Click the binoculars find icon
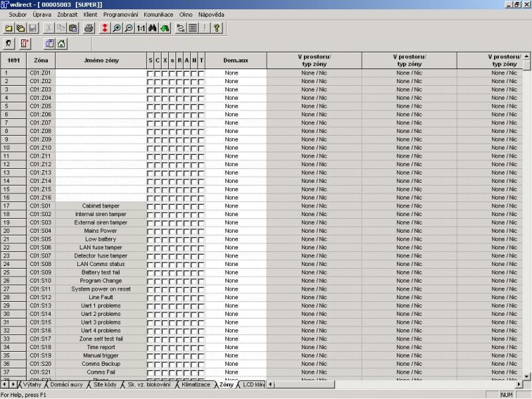532x399 pixels. coord(152,28)
